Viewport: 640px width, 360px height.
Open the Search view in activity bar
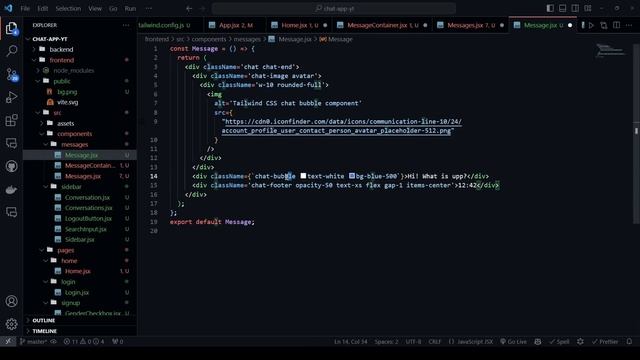tap(11, 51)
